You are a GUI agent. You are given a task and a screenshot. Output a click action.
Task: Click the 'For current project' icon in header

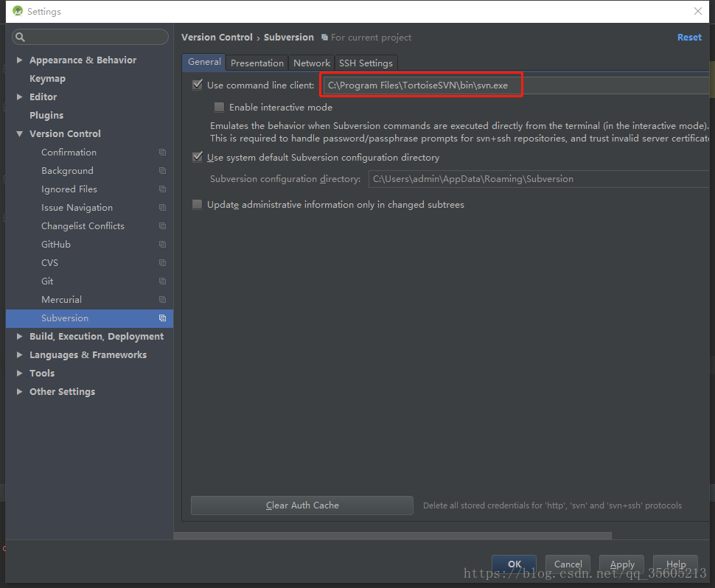[324, 38]
